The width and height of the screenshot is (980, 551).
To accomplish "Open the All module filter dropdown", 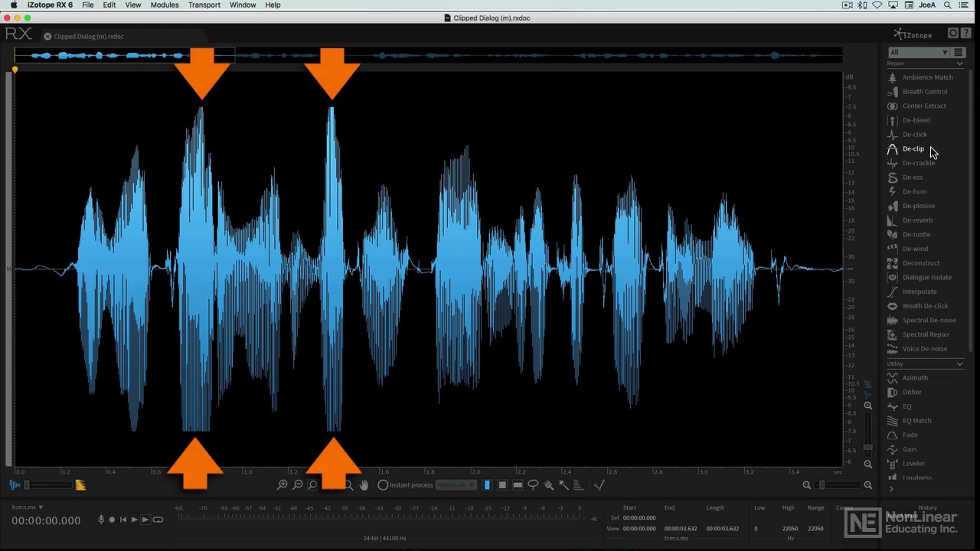I will point(918,52).
